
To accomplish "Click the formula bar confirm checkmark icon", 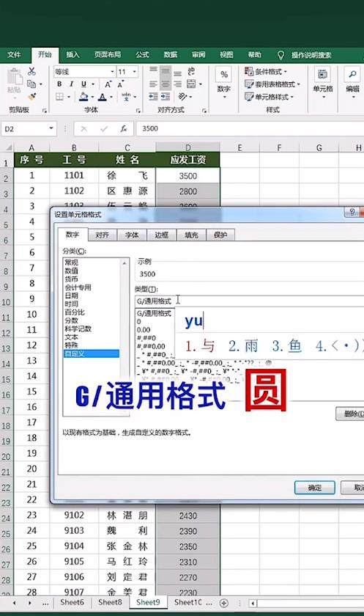I will (x=104, y=129).
